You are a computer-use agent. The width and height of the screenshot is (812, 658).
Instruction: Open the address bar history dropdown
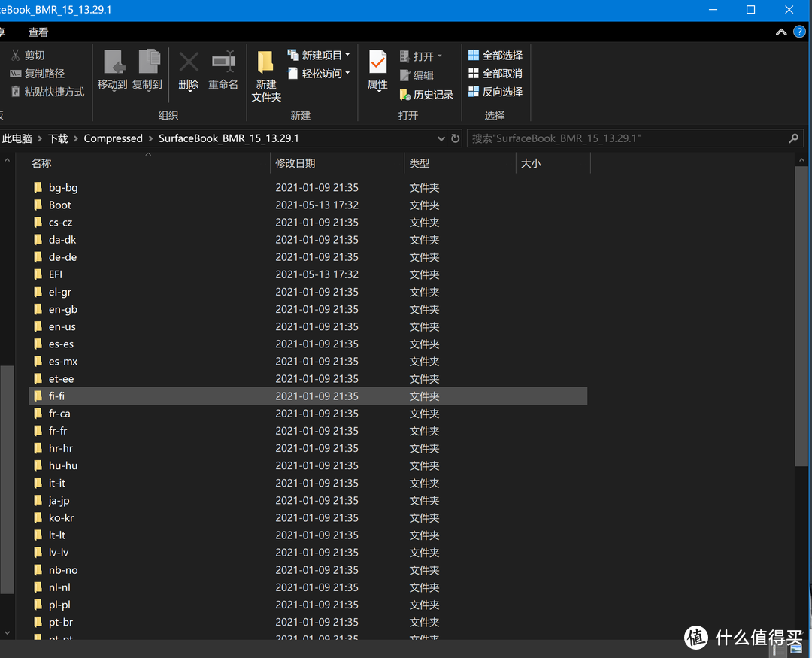click(x=441, y=138)
